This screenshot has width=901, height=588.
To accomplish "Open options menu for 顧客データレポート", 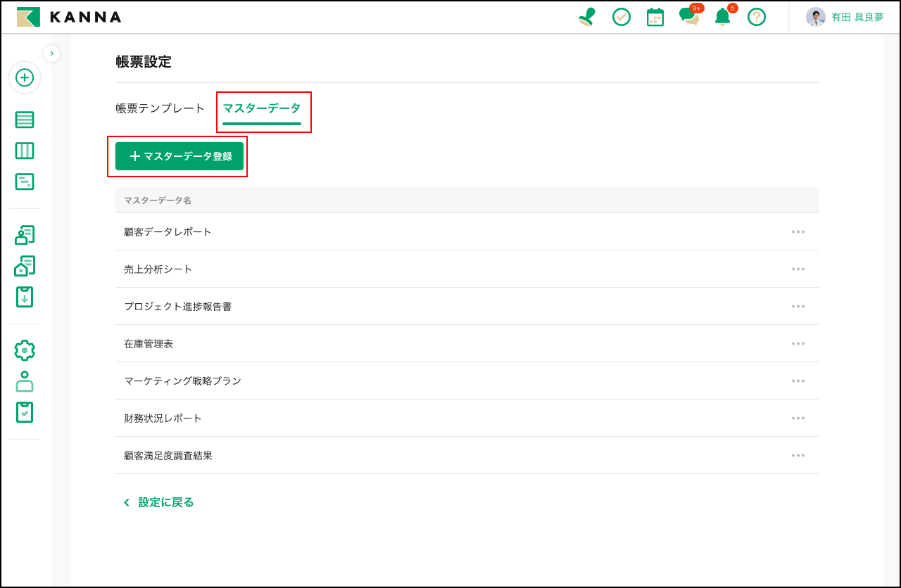I will coord(798,231).
